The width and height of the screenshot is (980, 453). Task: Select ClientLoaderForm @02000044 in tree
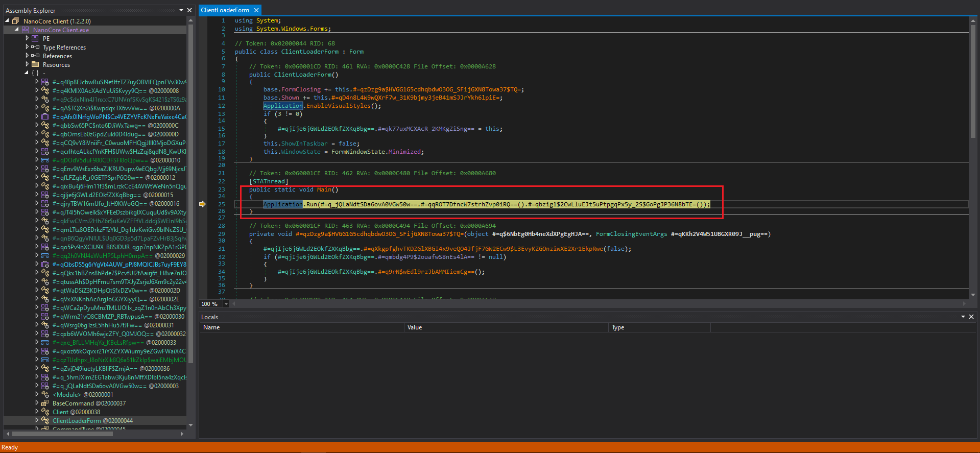(x=92, y=421)
